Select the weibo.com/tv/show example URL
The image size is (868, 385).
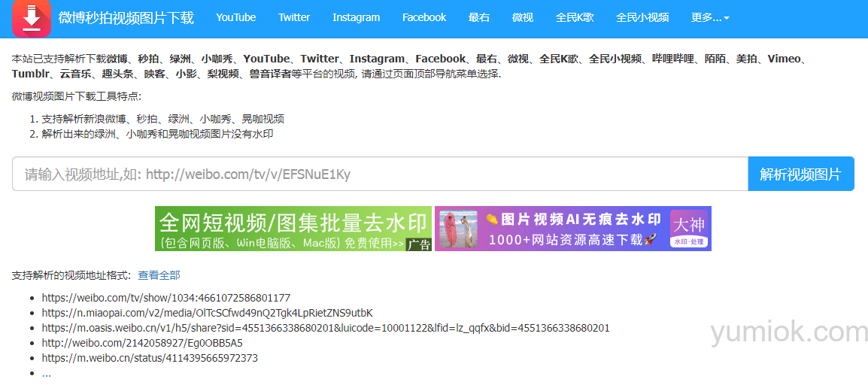click(166, 298)
